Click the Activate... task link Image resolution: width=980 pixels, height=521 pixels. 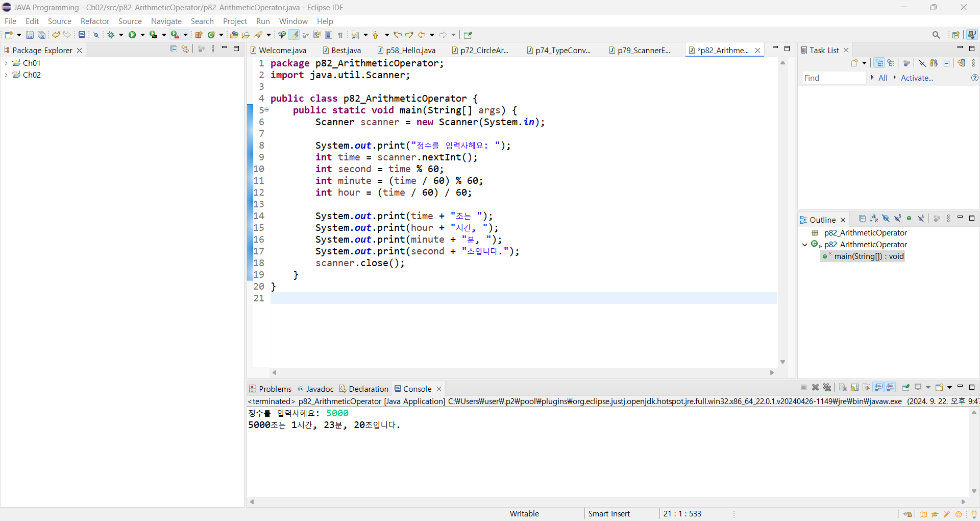tap(917, 78)
